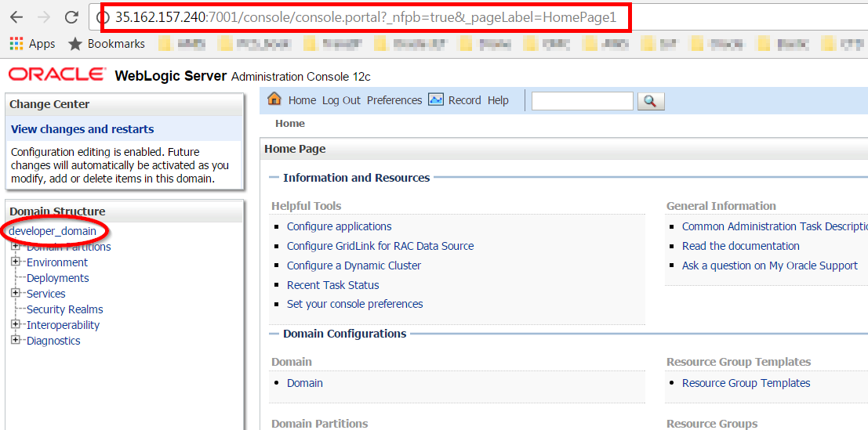
Task: Open the Help menu item
Action: pyautogui.click(x=498, y=100)
